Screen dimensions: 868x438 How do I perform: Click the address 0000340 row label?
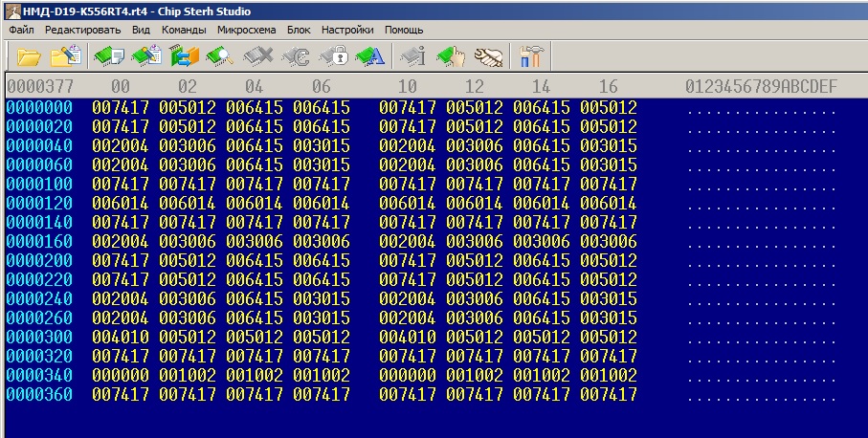39,376
